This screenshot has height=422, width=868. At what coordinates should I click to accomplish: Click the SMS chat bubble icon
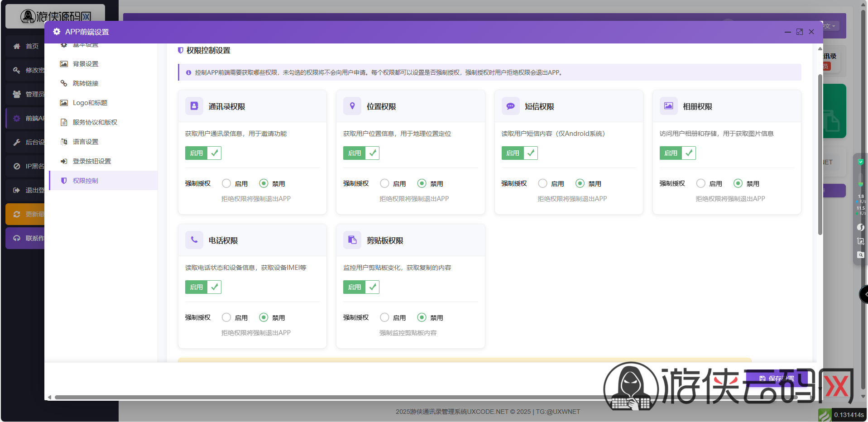click(x=510, y=106)
